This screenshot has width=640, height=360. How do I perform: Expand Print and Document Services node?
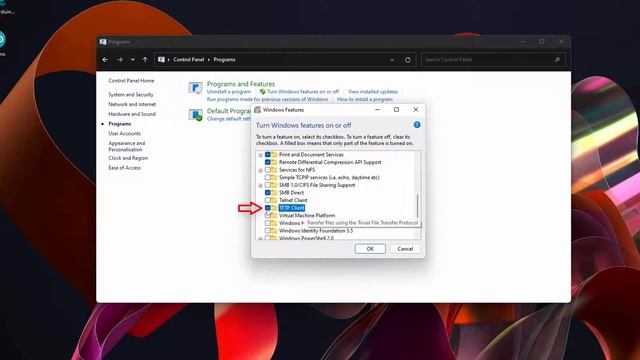tap(260, 155)
